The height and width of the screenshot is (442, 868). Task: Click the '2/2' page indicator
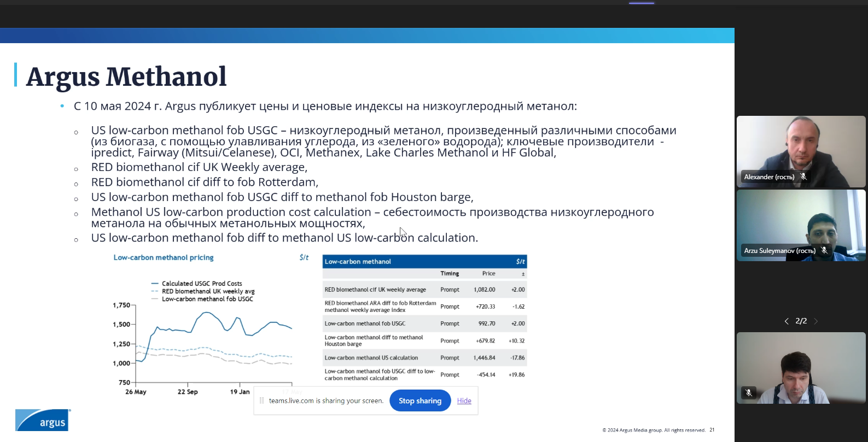pyautogui.click(x=801, y=321)
